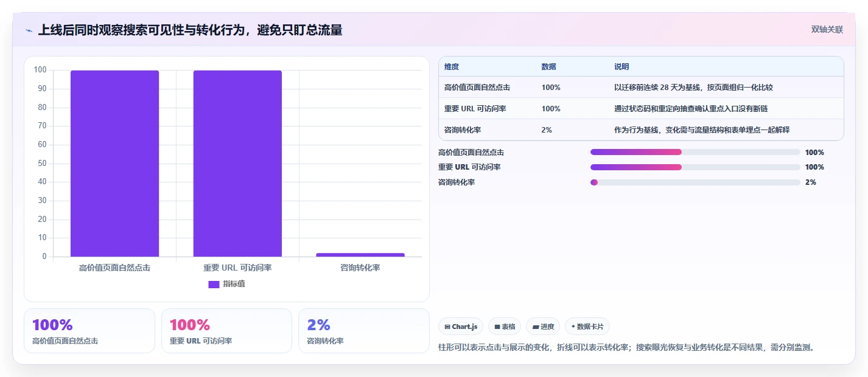Click the 说明 column header
The image size is (868, 377).
622,67
